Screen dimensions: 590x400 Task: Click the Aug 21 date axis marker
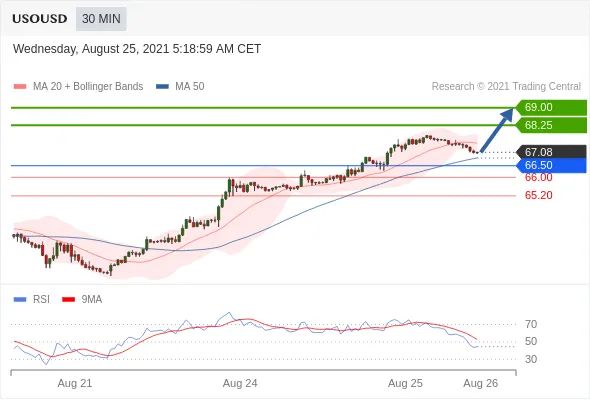point(75,383)
